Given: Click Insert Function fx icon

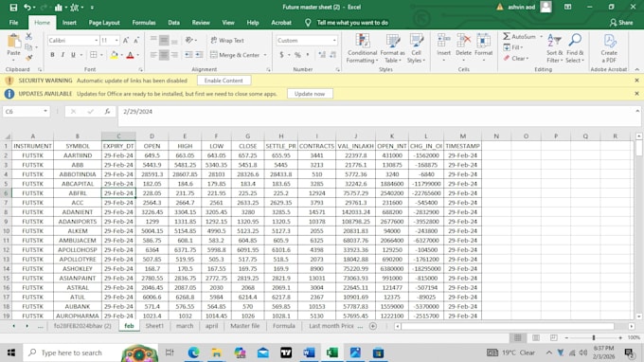Looking at the screenshot, I should pyautogui.click(x=107, y=112).
